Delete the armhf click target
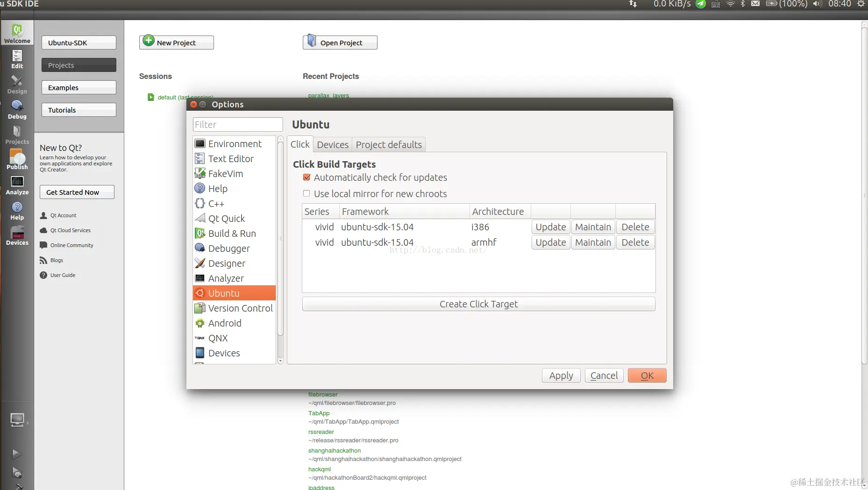 pos(635,242)
